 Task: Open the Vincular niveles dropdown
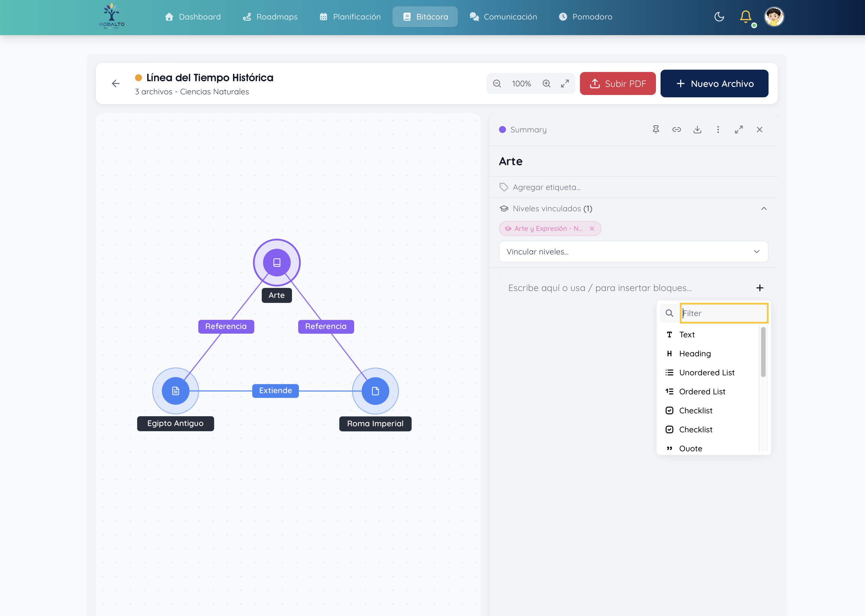633,252
